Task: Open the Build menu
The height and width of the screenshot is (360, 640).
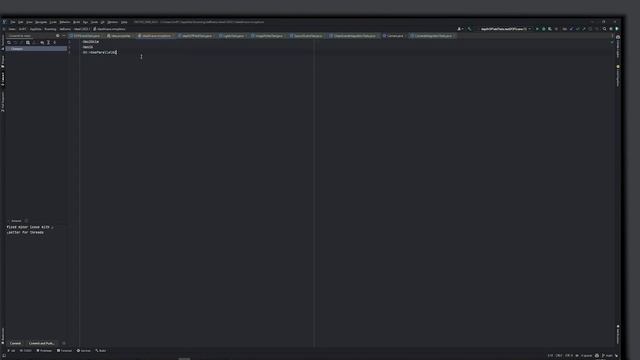Action: pos(76,22)
